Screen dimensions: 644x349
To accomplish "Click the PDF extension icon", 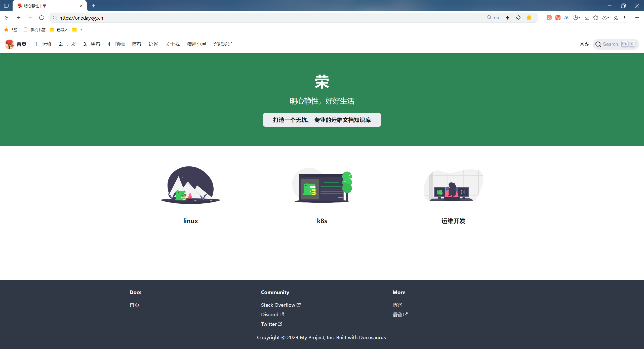I will [x=549, y=18].
